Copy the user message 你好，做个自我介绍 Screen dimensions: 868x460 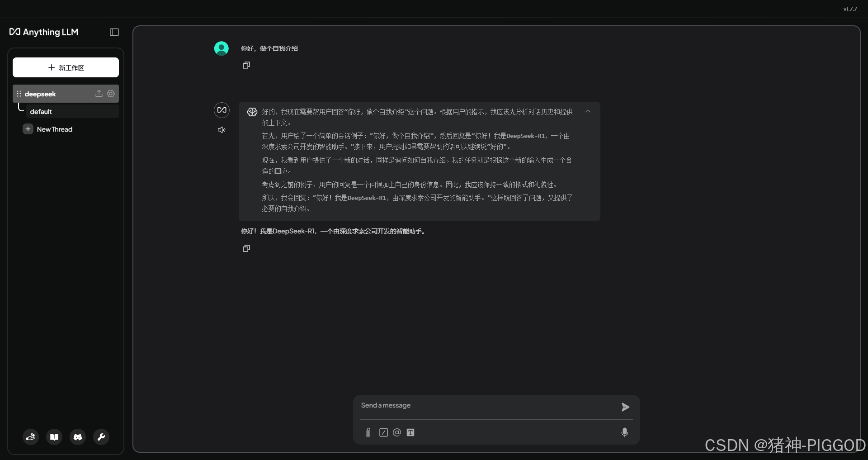coord(246,65)
